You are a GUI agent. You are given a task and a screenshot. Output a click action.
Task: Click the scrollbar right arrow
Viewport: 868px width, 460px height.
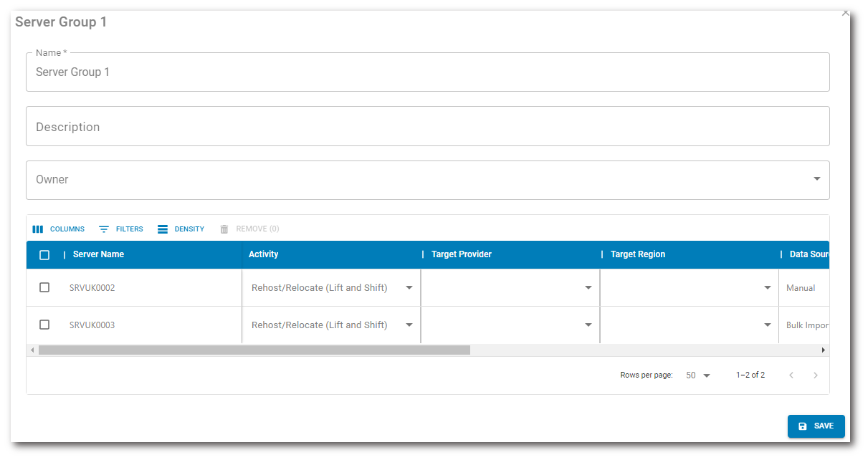tap(824, 350)
